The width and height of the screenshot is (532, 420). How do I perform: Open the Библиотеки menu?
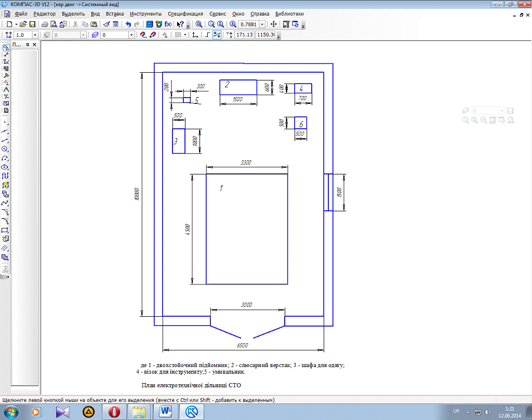289,13
